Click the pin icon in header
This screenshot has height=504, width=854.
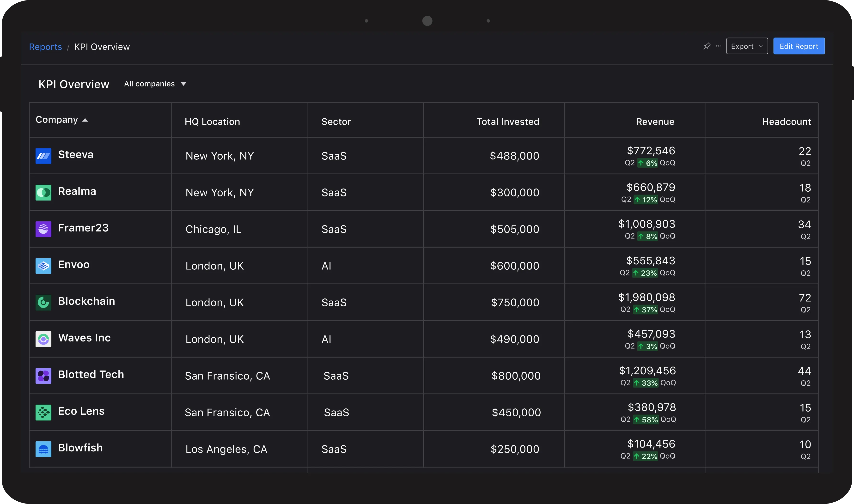tap(707, 46)
